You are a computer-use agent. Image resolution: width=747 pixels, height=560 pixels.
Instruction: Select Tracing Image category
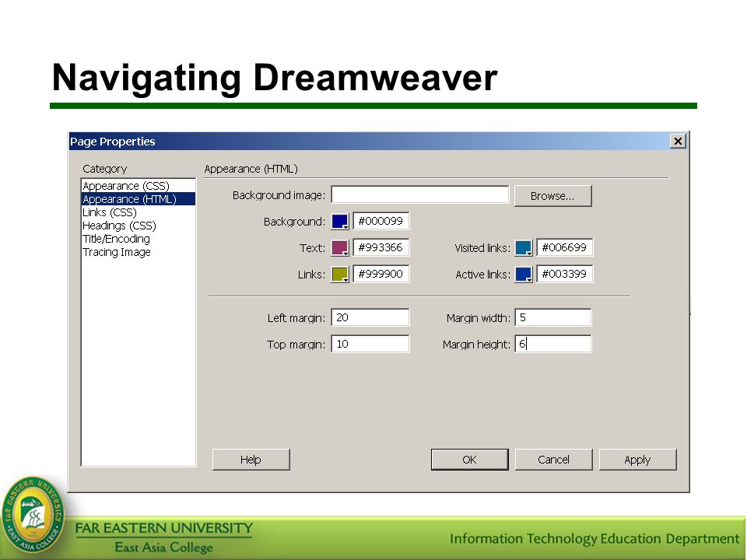139,252
